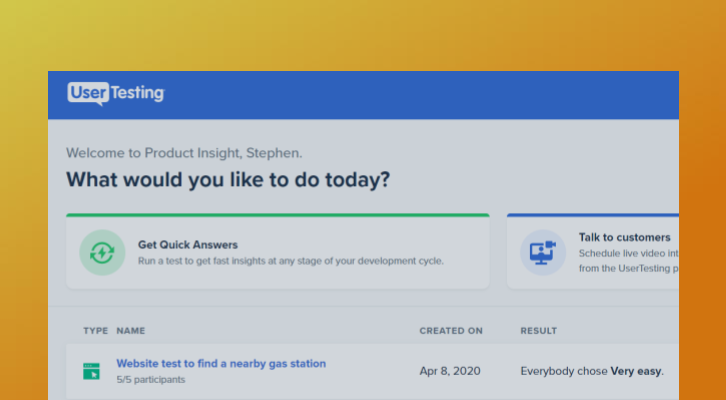Image resolution: width=726 pixels, height=400 pixels.
Task: Click the green website test type icon
Action: click(x=91, y=371)
